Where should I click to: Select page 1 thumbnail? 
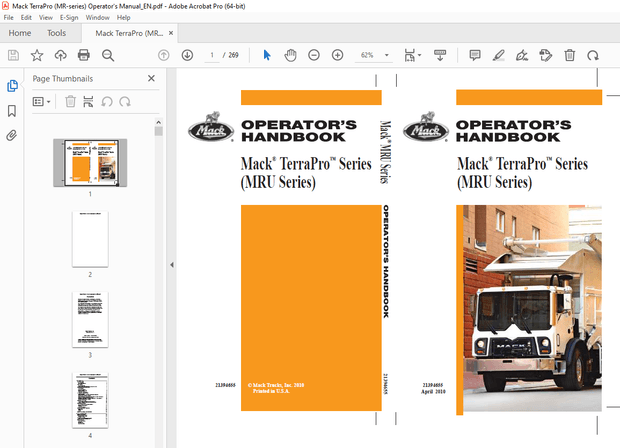pos(90,163)
